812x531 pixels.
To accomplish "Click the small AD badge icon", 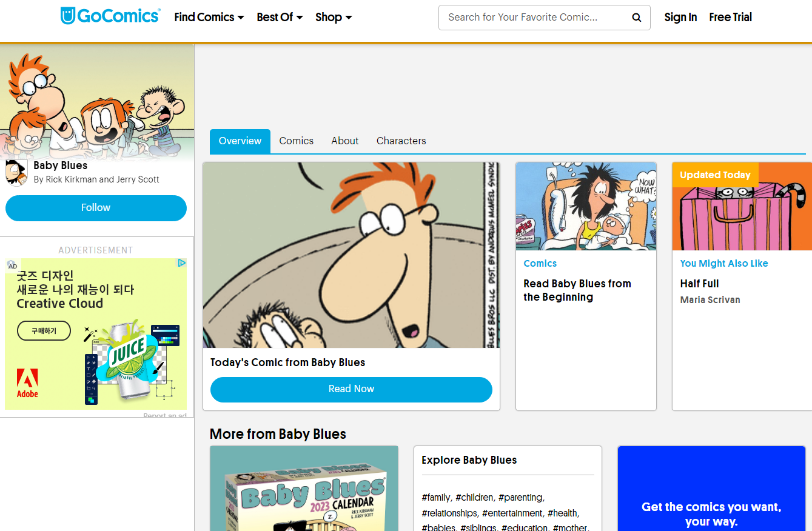I will 12,265.
